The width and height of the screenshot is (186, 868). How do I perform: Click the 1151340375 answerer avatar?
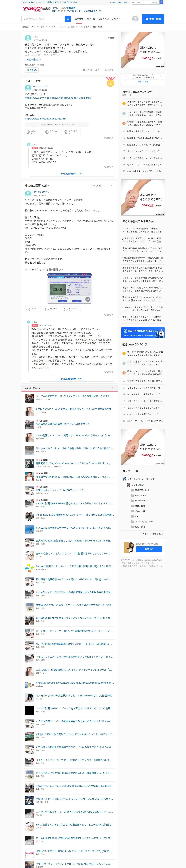pyautogui.click(x=28, y=193)
